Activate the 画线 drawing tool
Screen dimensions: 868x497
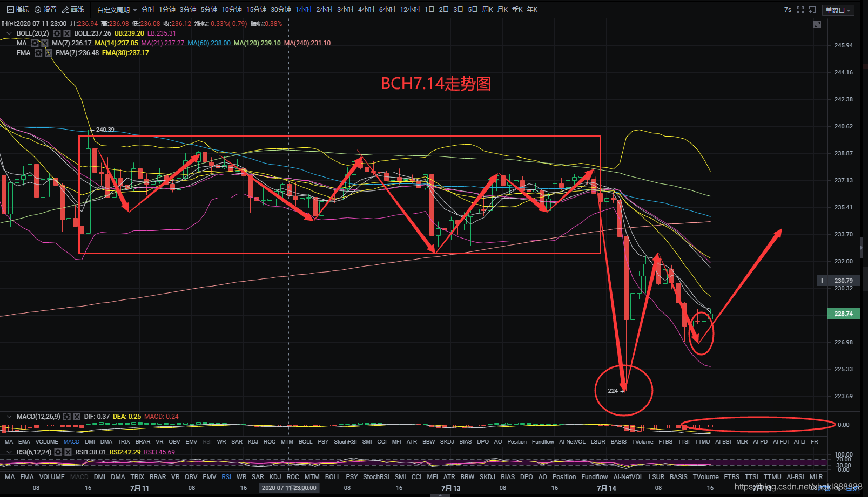coord(73,10)
